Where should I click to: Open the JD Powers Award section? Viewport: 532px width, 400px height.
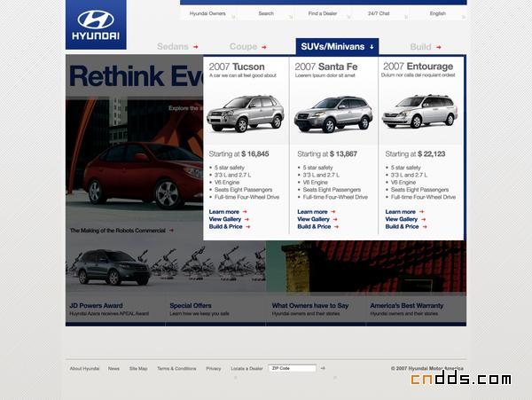(x=96, y=306)
